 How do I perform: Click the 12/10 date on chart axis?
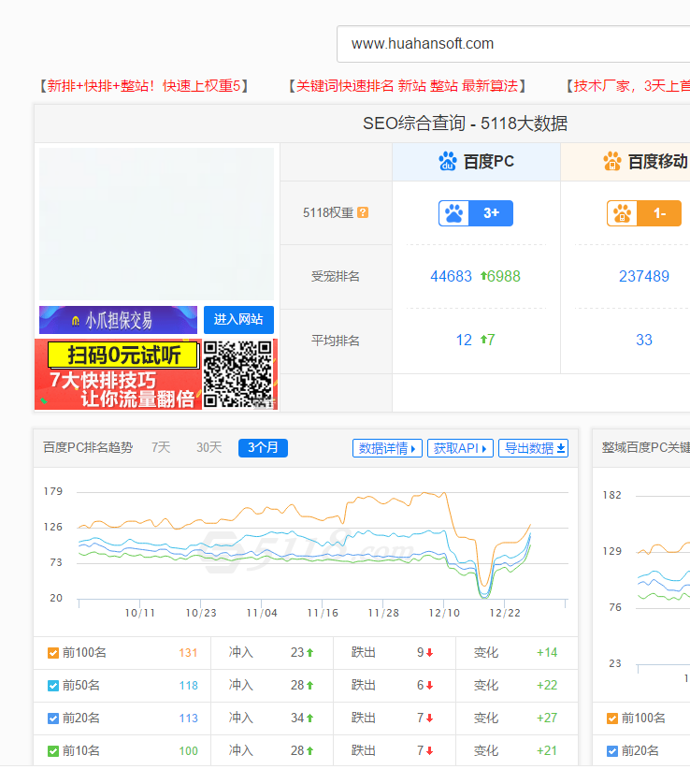pyautogui.click(x=444, y=613)
